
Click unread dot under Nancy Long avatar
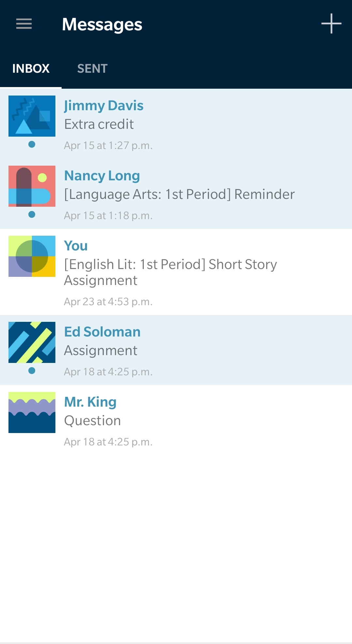[32, 214]
